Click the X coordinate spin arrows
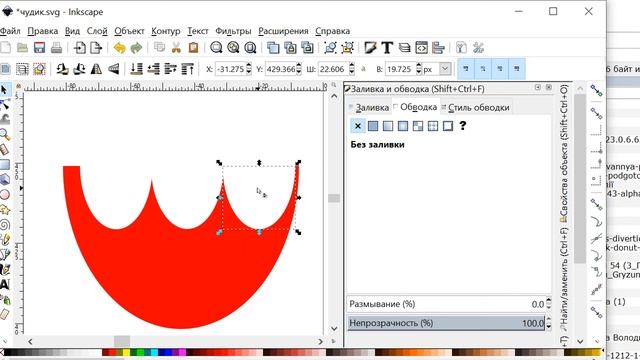The width and height of the screenshot is (640, 360). click(x=249, y=69)
